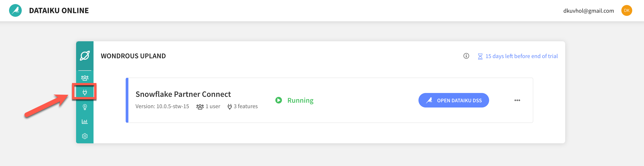Click the hourglass trial icon
The height and width of the screenshot is (166, 644).
(x=480, y=56)
